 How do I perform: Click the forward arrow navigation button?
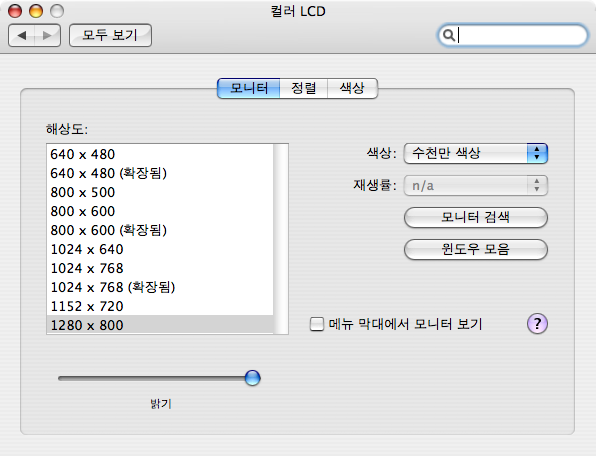[48, 36]
